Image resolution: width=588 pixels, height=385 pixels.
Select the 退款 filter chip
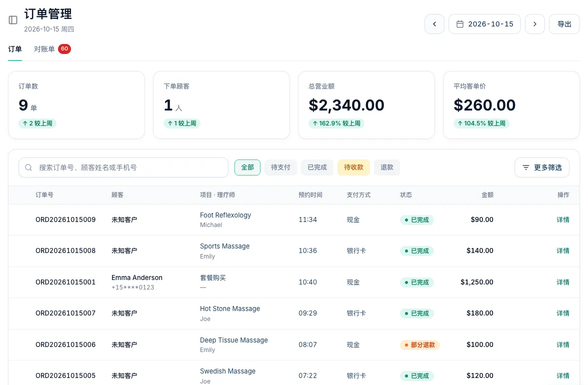tap(387, 167)
